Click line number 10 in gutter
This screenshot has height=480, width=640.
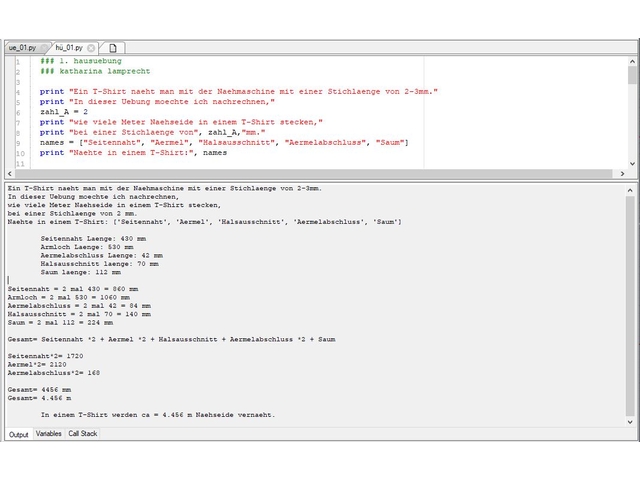click(x=20, y=153)
